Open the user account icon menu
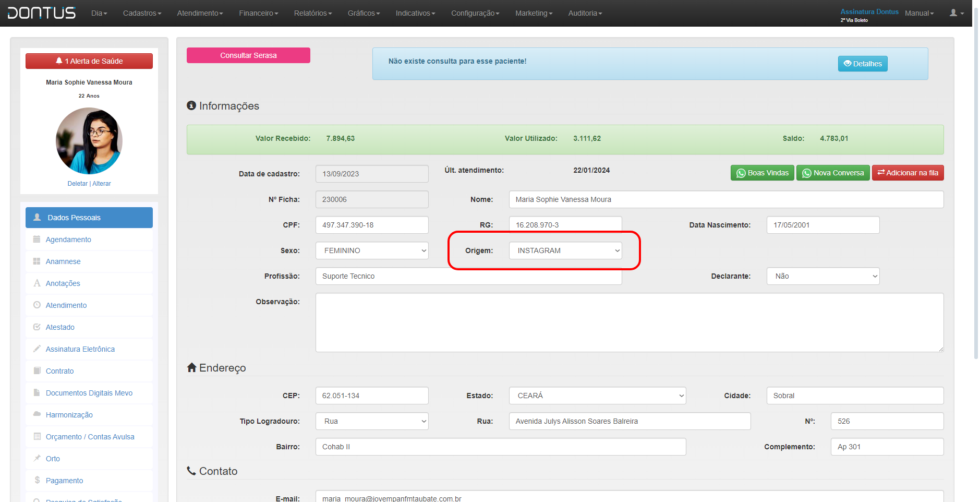The height and width of the screenshot is (502, 980). point(957,13)
